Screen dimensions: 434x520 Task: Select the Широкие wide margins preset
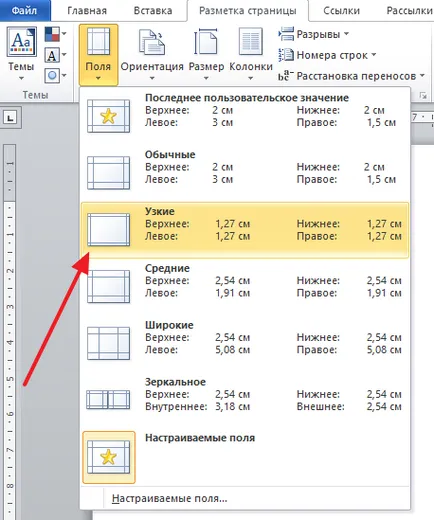tap(245, 344)
